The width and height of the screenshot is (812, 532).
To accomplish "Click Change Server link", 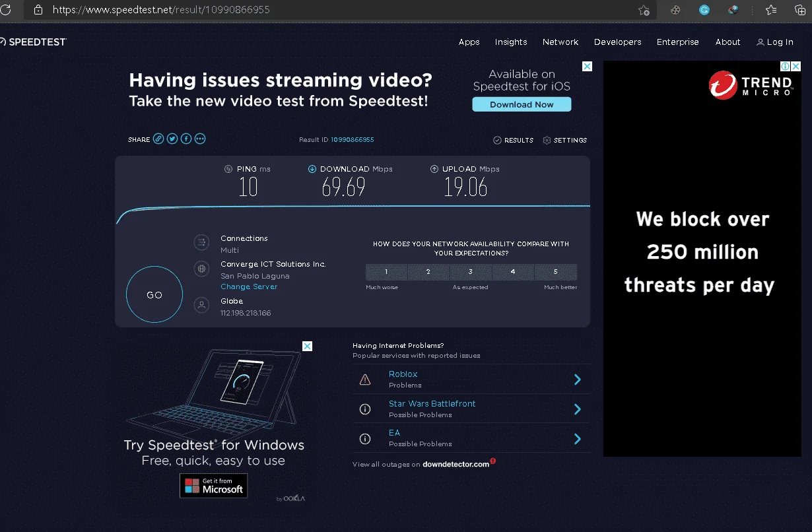I will (x=249, y=286).
